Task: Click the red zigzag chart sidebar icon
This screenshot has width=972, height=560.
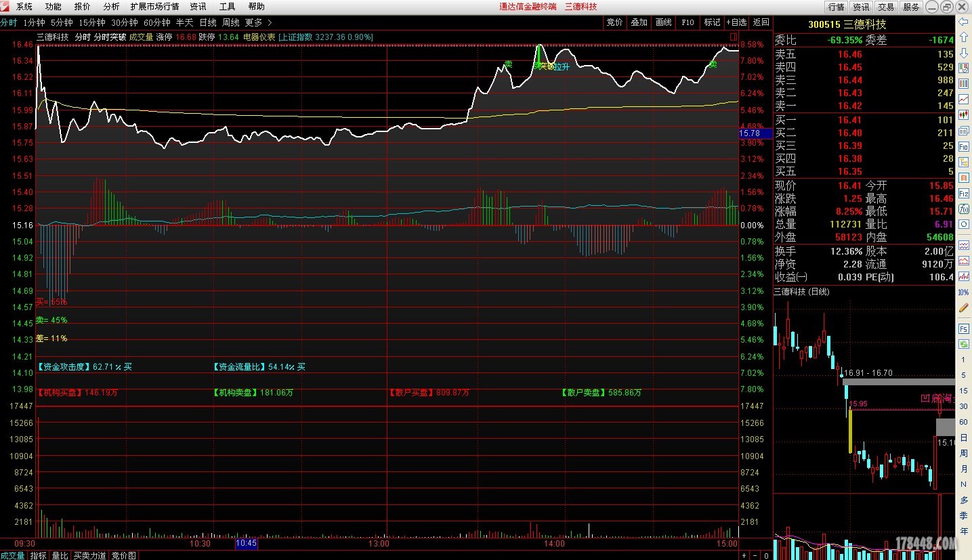Action: pos(963,276)
